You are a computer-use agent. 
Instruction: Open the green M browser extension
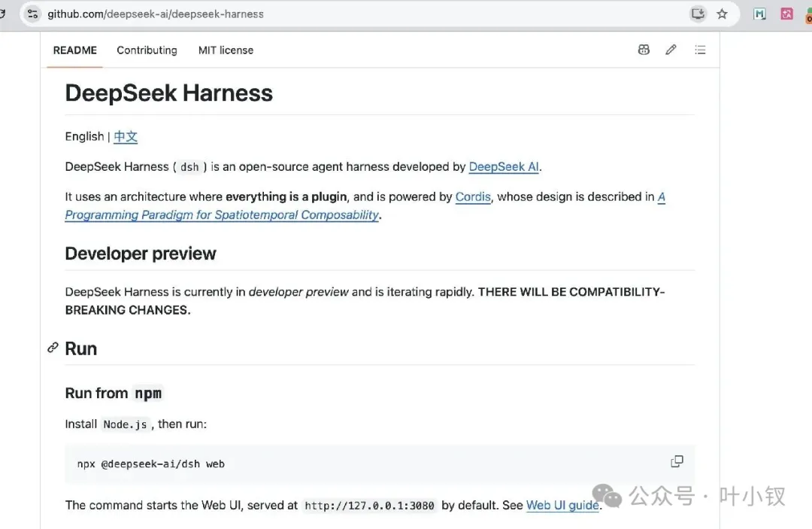pos(759,14)
